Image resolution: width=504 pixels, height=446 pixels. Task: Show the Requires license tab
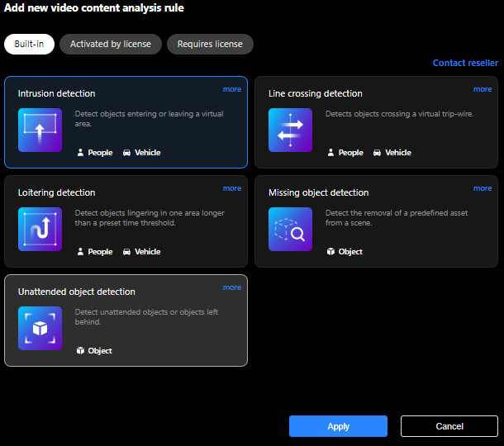coord(210,44)
